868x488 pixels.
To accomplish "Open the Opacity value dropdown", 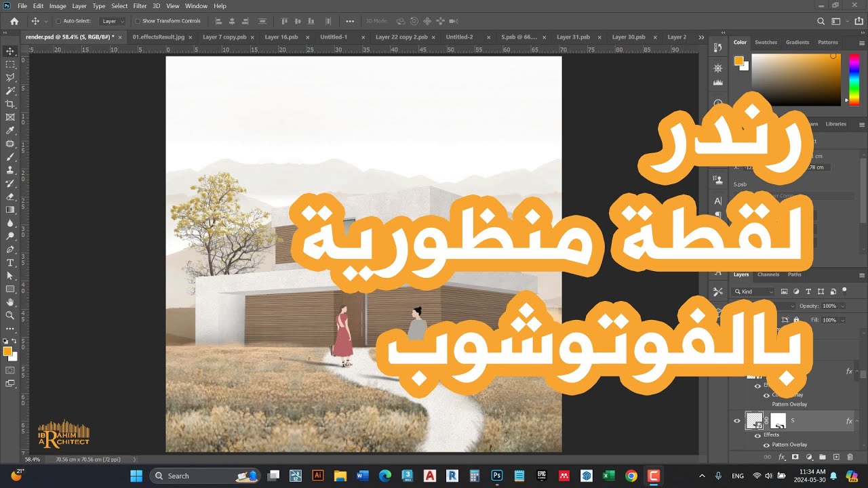I will [843, 306].
